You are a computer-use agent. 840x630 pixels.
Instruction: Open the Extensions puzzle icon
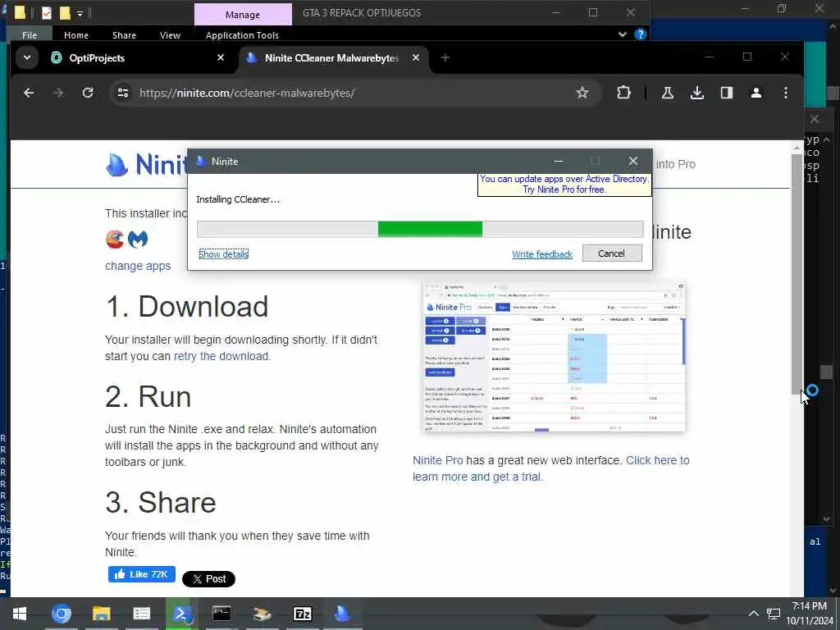(623, 93)
